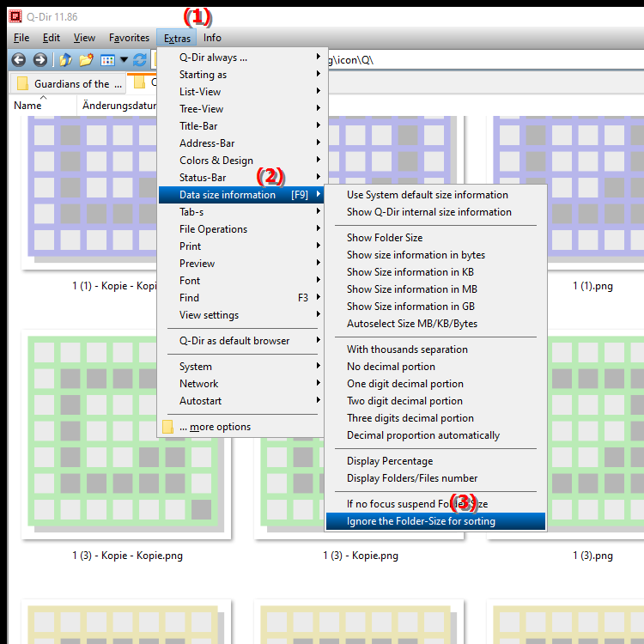
Task: Refresh the folder view
Action: [140, 60]
